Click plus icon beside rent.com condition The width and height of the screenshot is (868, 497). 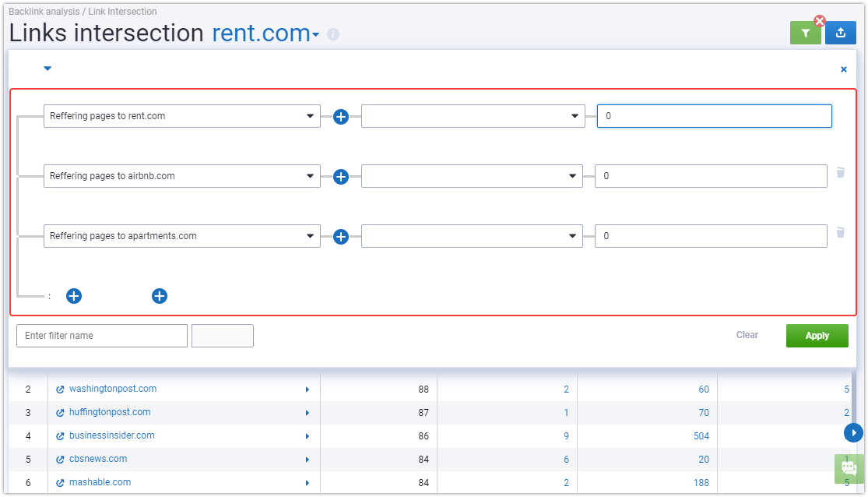click(x=341, y=117)
